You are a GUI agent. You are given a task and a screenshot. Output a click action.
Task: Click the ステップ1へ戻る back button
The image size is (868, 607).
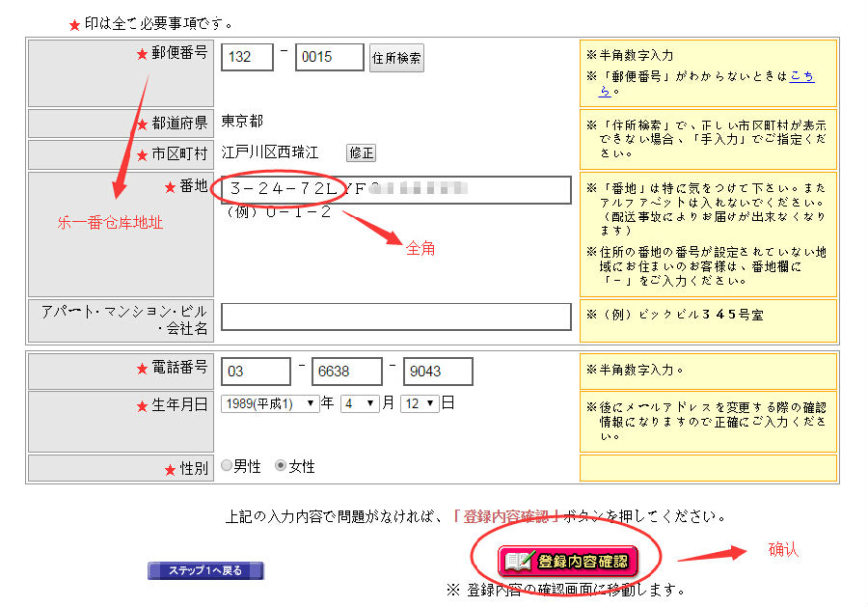[205, 570]
